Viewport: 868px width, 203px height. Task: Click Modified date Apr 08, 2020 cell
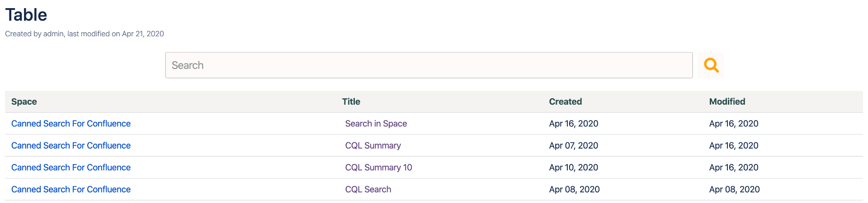(734, 189)
